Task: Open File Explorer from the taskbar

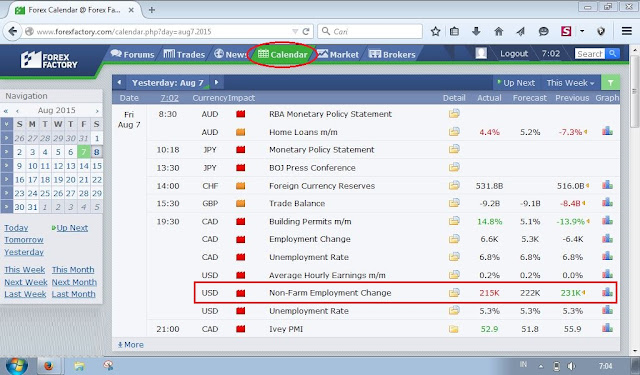Action: click(x=79, y=366)
